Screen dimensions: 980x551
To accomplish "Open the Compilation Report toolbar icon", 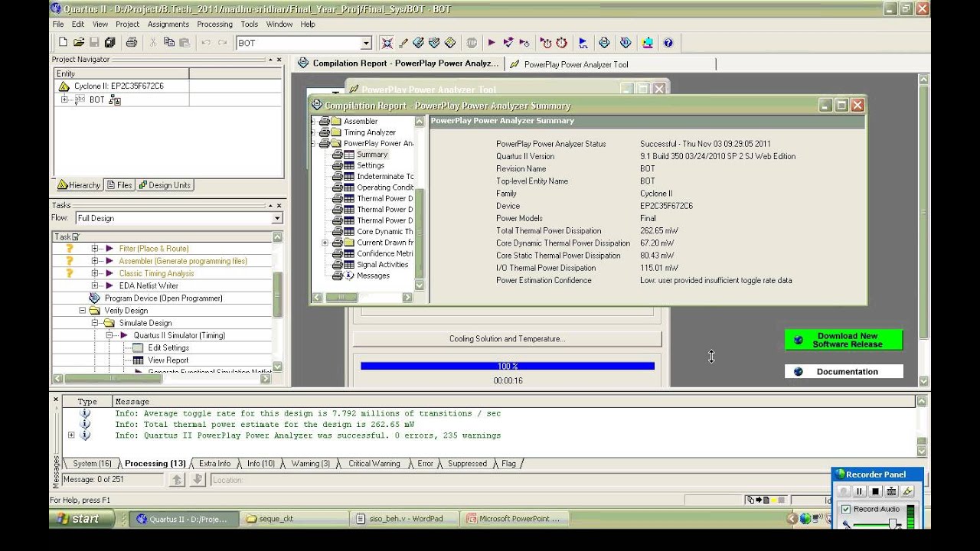I will [604, 43].
